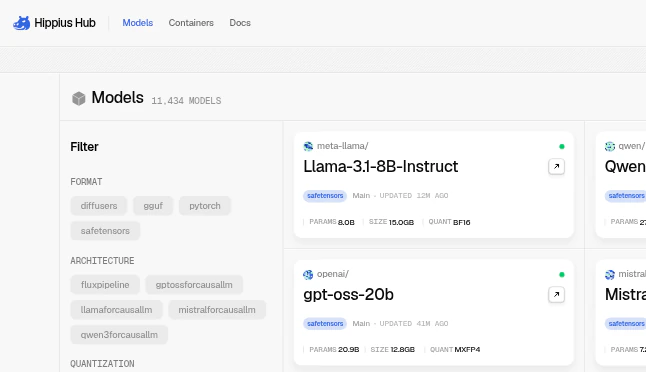Click gpt-oss-20b model title

(349, 295)
